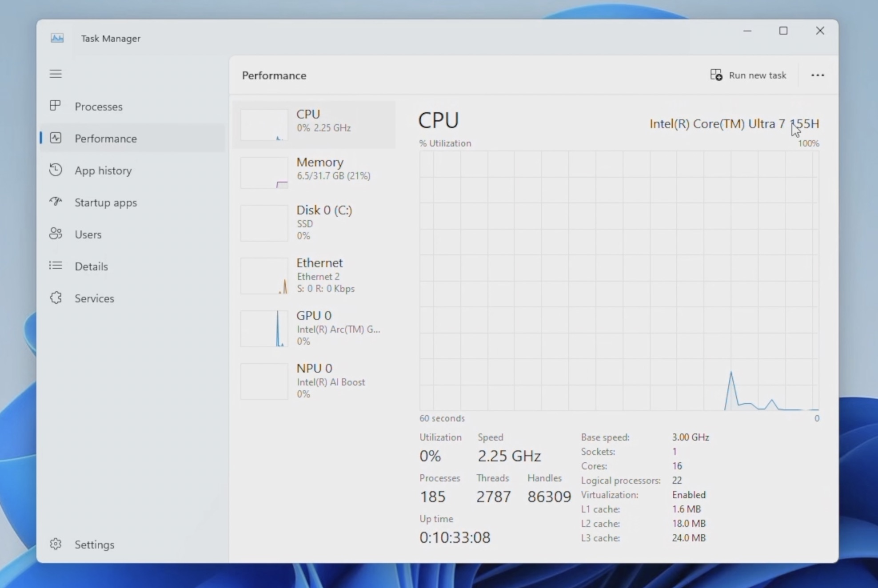Click the Processes sidebar icon
878x588 pixels.
pyautogui.click(x=56, y=106)
